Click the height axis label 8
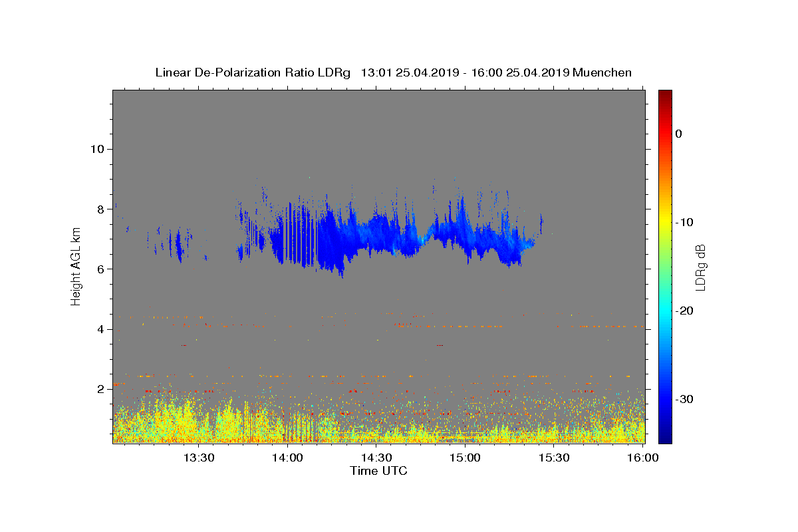 (100, 209)
